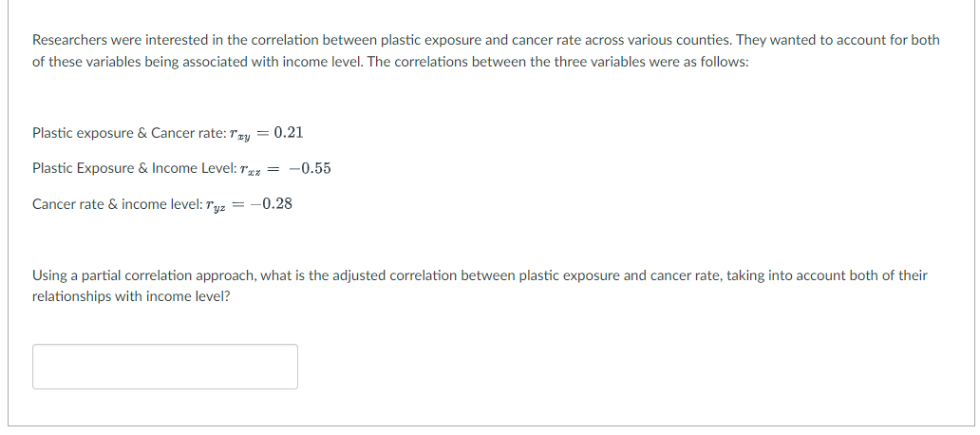Click the empty answer input field
980x435 pixels.
[x=164, y=367]
